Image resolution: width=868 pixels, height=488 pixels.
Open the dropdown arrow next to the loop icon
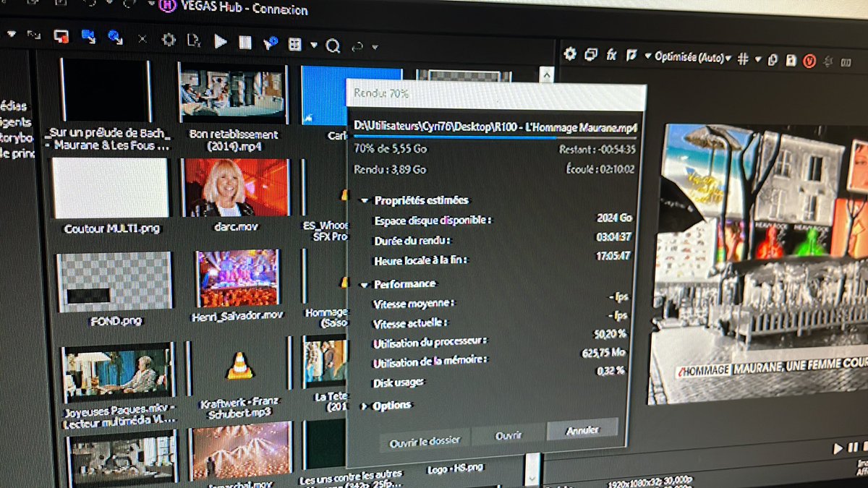[x=375, y=48]
